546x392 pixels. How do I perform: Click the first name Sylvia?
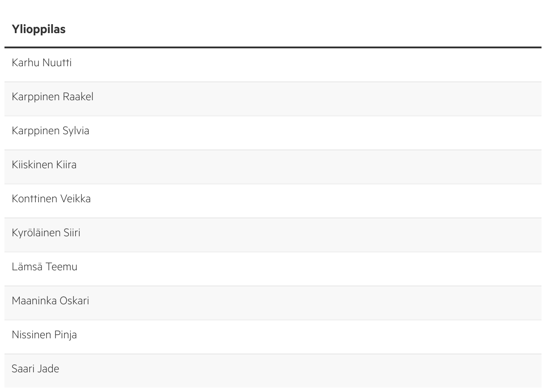pyautogui.click(x=76, y=131)
